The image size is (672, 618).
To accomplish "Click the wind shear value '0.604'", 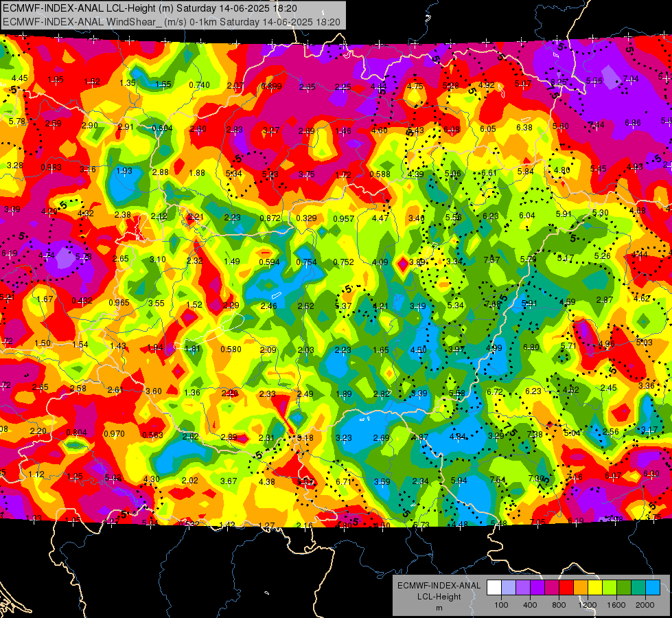I will pos(162,128).
